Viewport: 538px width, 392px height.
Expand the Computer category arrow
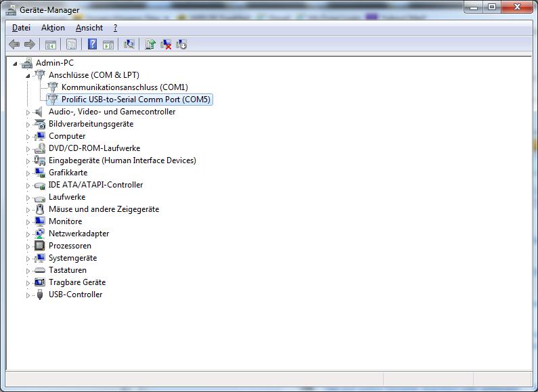pos(28,137)
